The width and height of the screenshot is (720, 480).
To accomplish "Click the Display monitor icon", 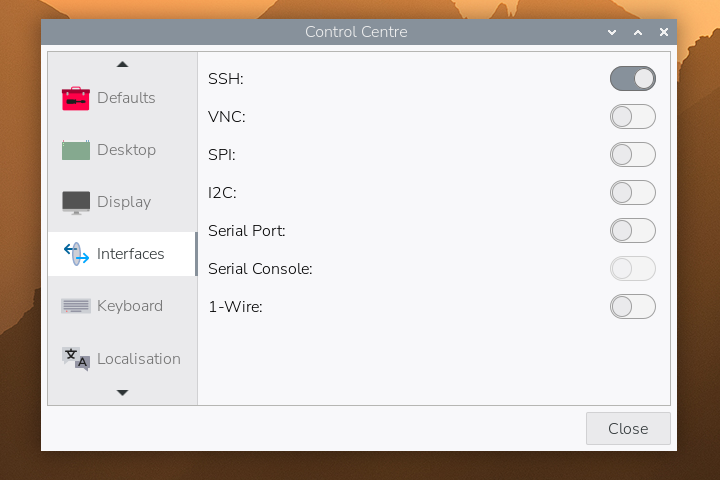I will pyautogui.click(x=76, y=203).
